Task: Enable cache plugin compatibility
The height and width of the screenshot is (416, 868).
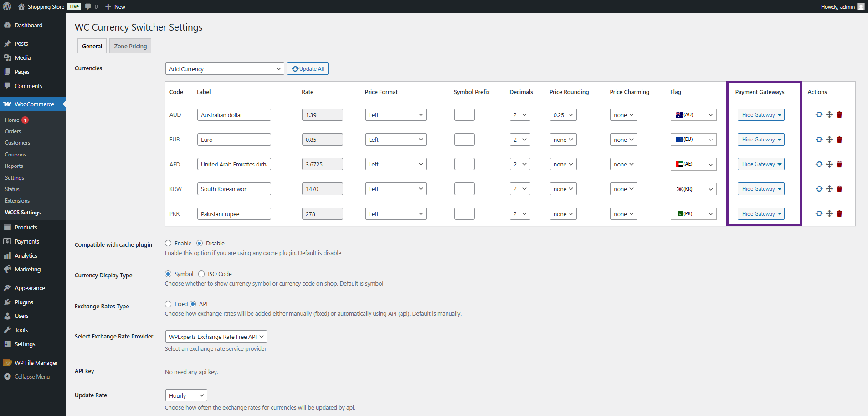Action: pyautogui.click(x=168, y=243)
